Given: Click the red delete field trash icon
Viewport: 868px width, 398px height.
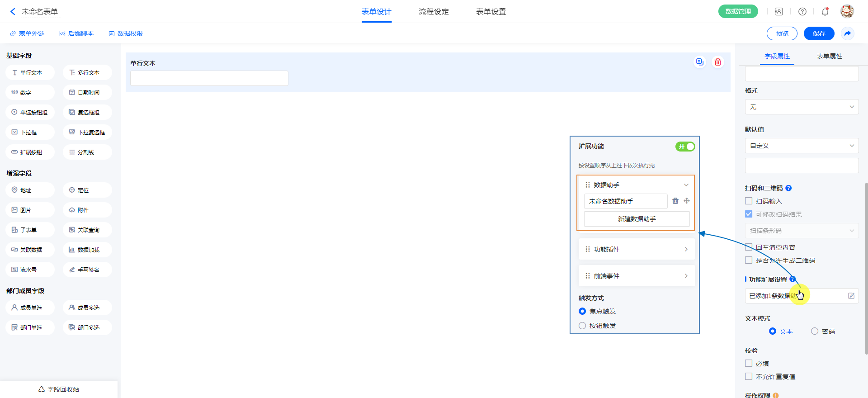Looking at the screenshot, I should 717,62.
